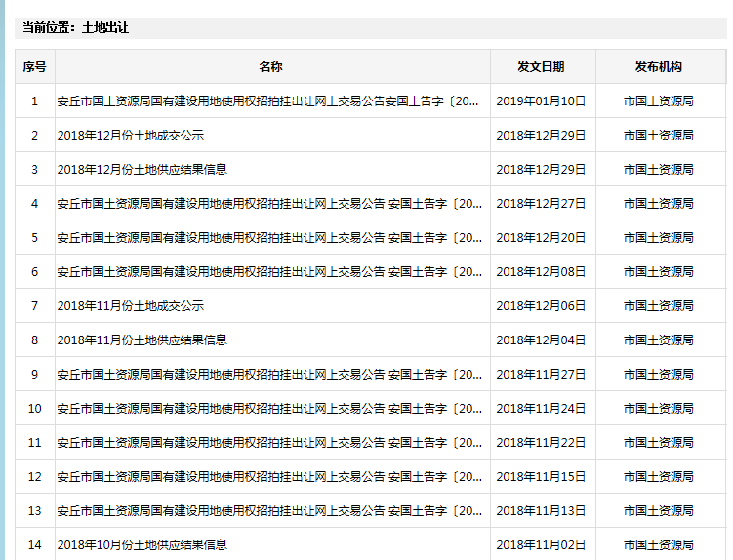Click 市国土资源局 in row 7
This screenshot has height=560, width=733.
[659, 305]
